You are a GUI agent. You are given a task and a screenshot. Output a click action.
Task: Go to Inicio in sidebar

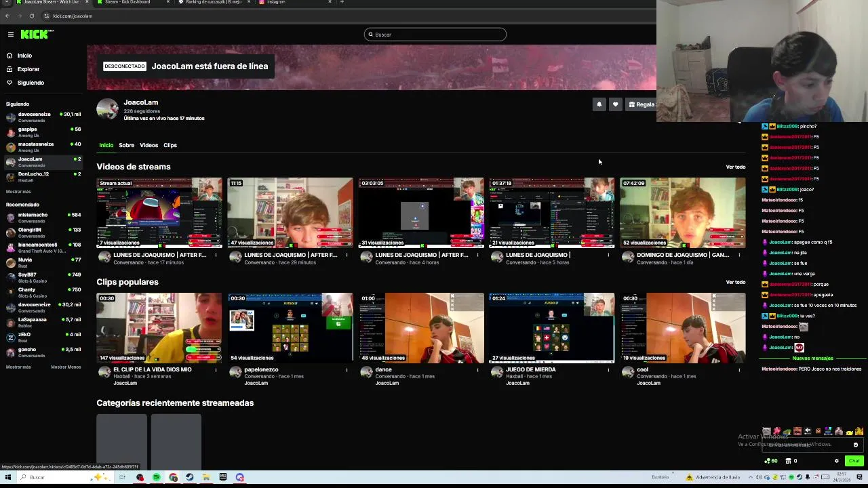[24, 56]
